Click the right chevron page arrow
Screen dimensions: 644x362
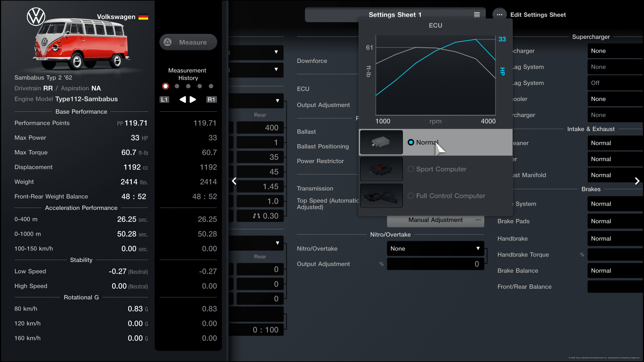637,181
